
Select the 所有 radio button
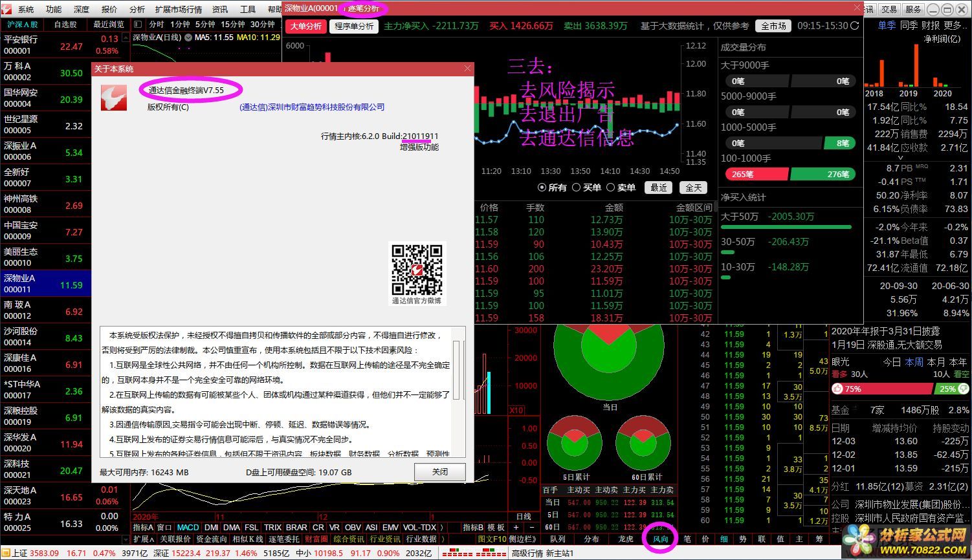coord(542,188)
